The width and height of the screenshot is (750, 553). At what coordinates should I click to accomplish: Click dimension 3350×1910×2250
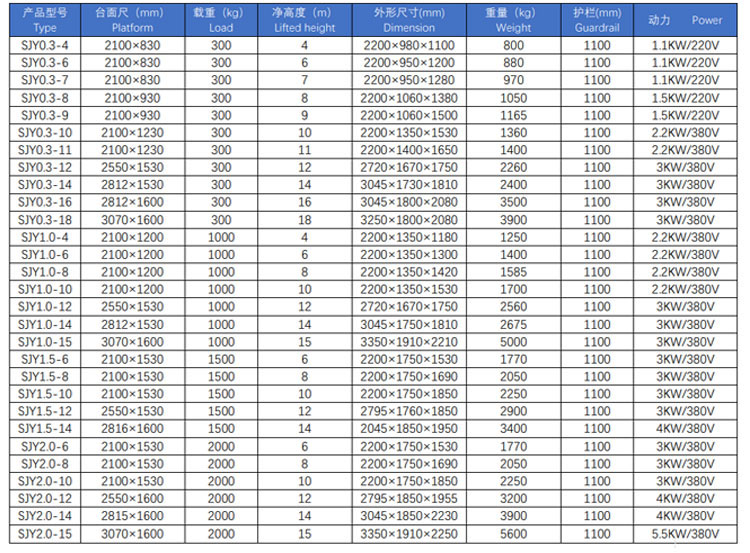click(409, 534)
